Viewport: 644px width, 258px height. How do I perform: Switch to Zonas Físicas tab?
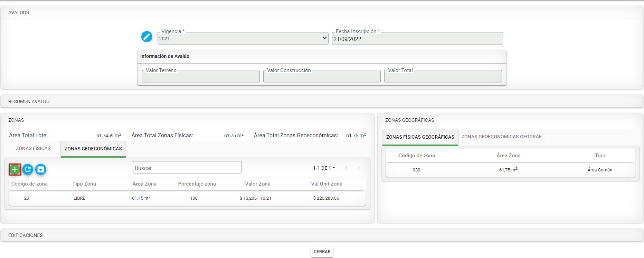tap(33, 148)
